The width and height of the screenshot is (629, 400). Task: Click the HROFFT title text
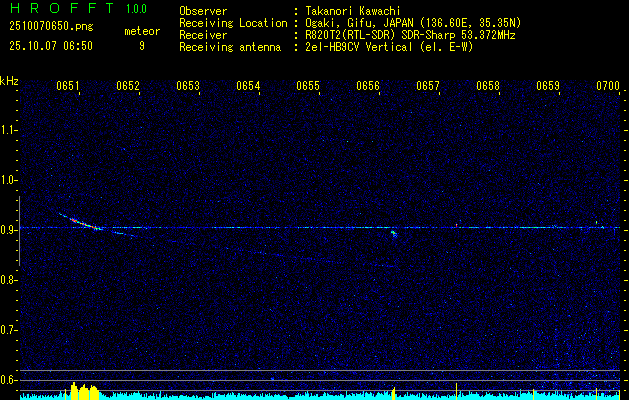[62, 8]
